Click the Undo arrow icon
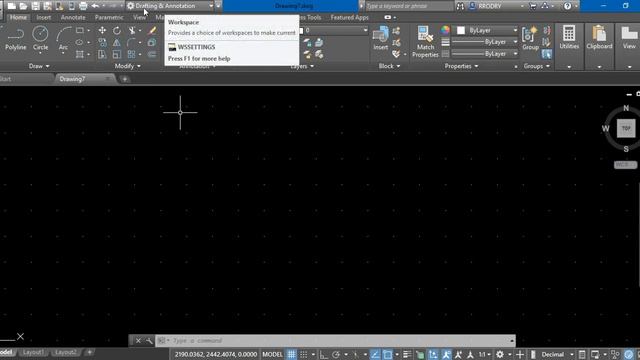Screen dimensions: 640x360 (x=95, y=6)
